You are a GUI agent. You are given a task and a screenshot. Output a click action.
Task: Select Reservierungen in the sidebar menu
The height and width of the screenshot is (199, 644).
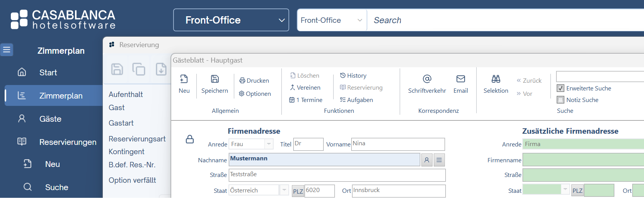tap(68, 142)
